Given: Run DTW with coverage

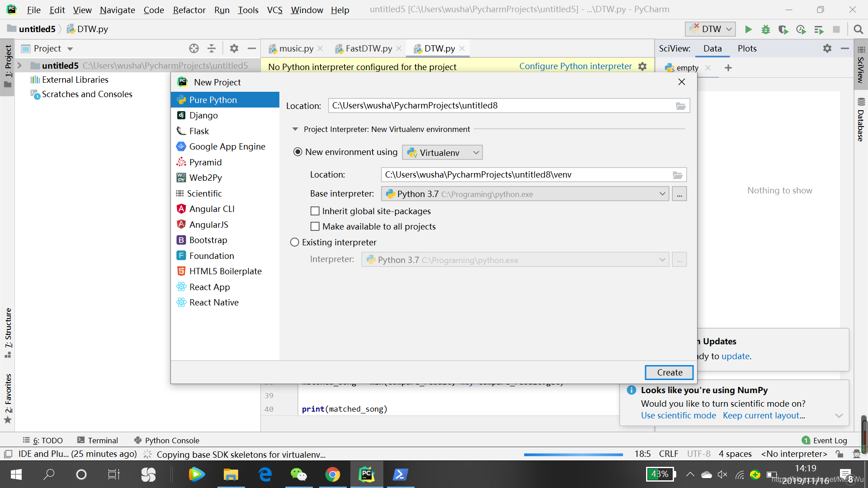Looking at the screenshot, I should point(783,29).
